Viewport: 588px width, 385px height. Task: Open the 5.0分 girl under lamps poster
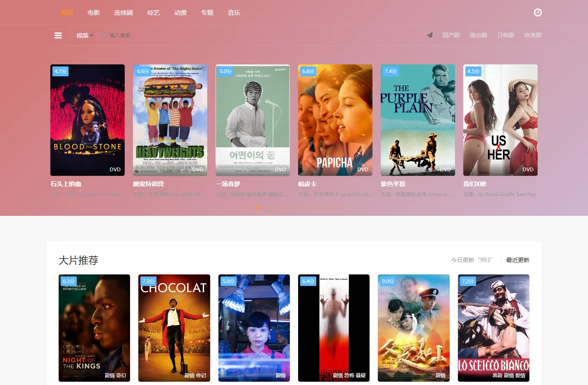pos(254,328)
